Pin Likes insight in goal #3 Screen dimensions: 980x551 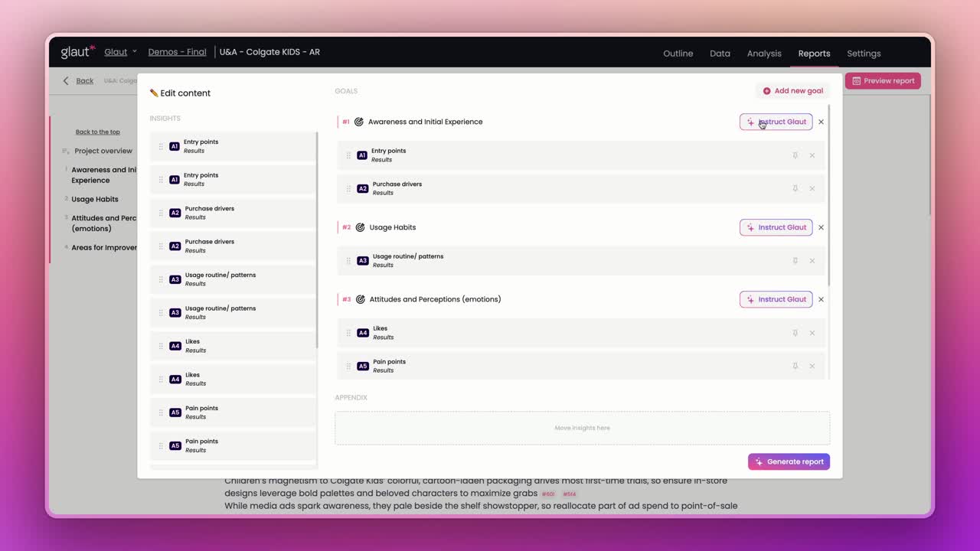pyautogui.click(x=795, y=333)
